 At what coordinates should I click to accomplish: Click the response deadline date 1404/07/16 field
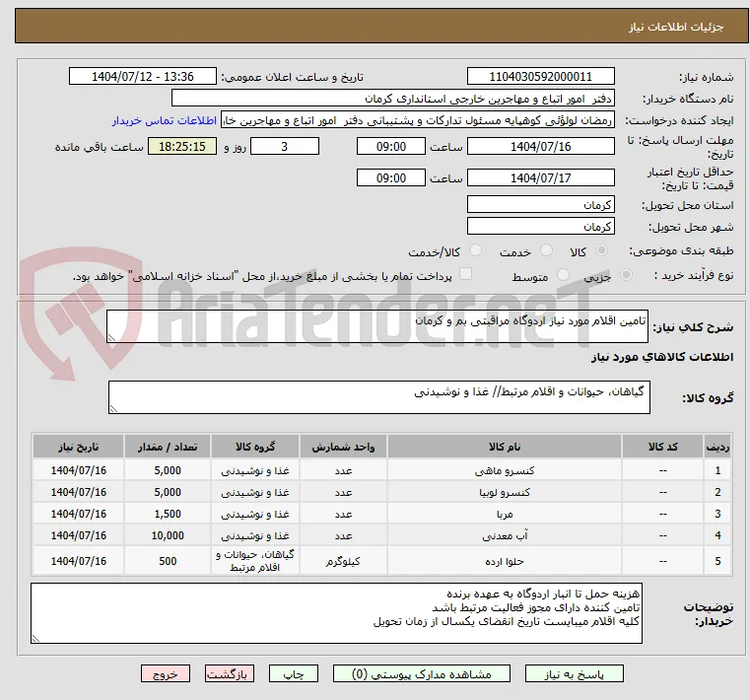coord(540,147)
